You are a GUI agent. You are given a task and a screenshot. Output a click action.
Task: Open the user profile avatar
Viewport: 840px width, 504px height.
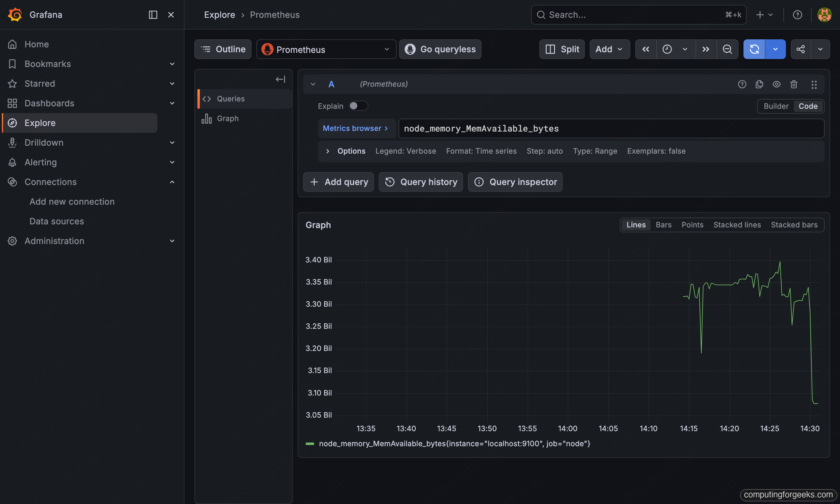click(824, 15)
